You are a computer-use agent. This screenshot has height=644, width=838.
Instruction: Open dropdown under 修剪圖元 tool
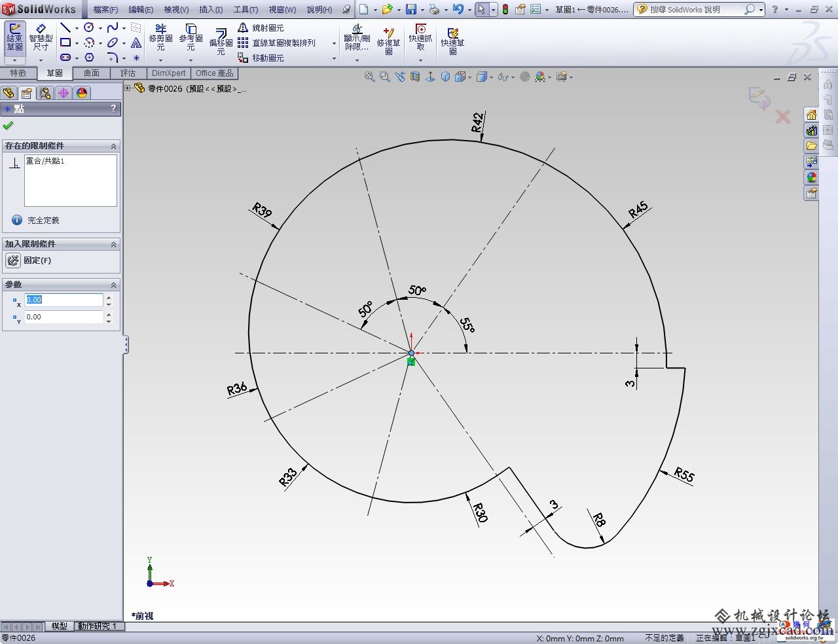[x=160, y=60]
